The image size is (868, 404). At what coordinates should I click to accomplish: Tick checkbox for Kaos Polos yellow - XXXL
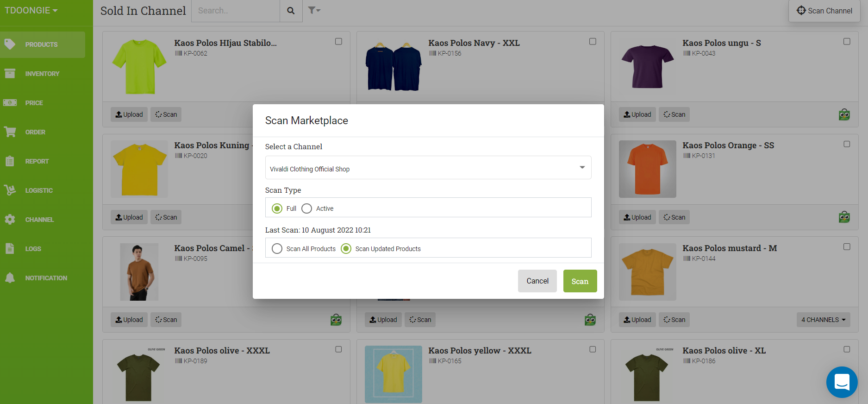[593, 349]
